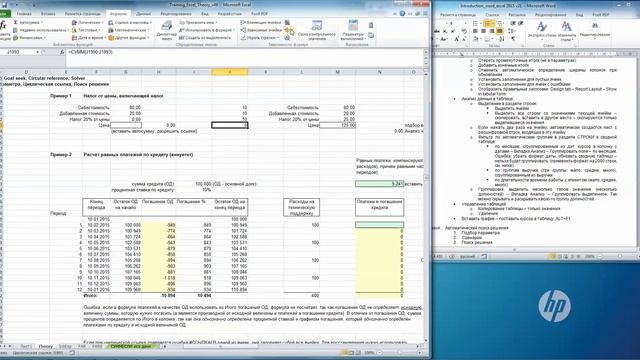Open the Math functions dropdown

coord(129,30)
